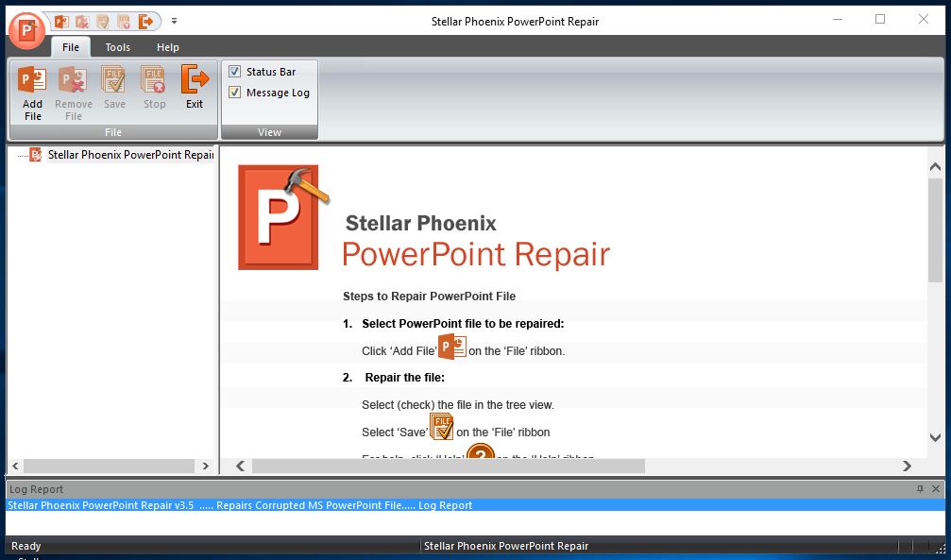Select Stellar Phoenix PowerPoint Repair tree node

point(127,154)
